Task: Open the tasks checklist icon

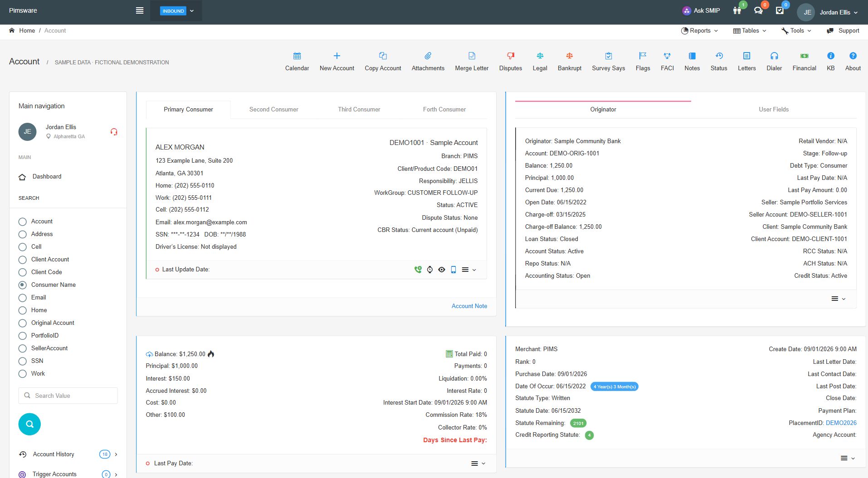Action: (780, 10)
